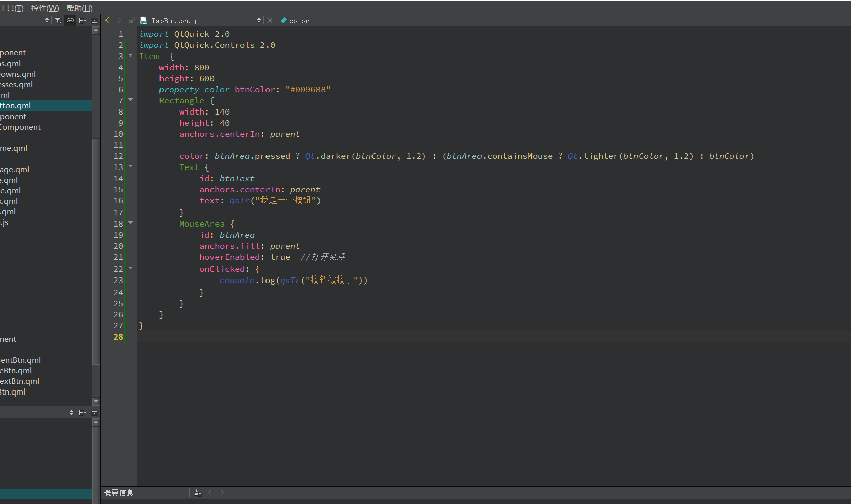Click the split sidebar icon in top panel
Screen dimensions: 851x504
coord(82,20)
